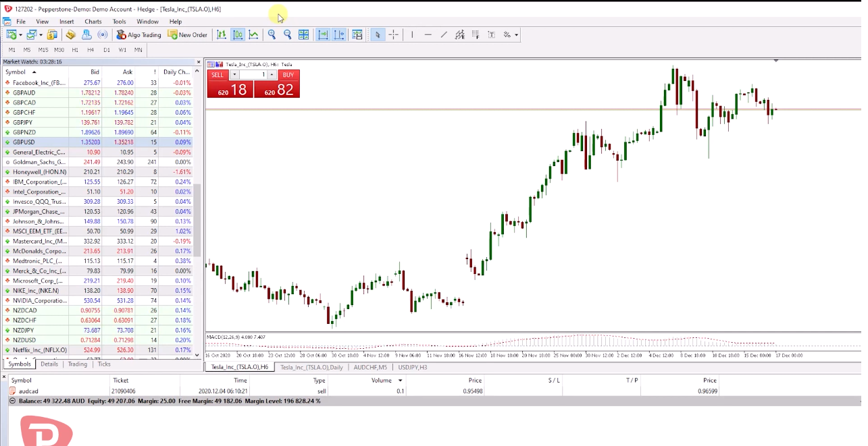This screenshot has width=868, height=446.
Task: Open the Toolbox terminal icon
Action: pos(87,34)
